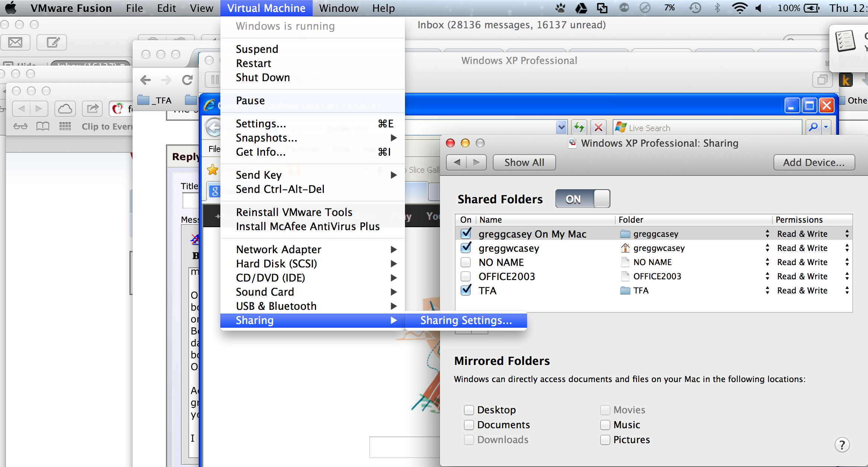The image size is (868, 467).
Task: Check the Pictures mirrored folder
Action: pyautogui.click(x=605, y=440)
